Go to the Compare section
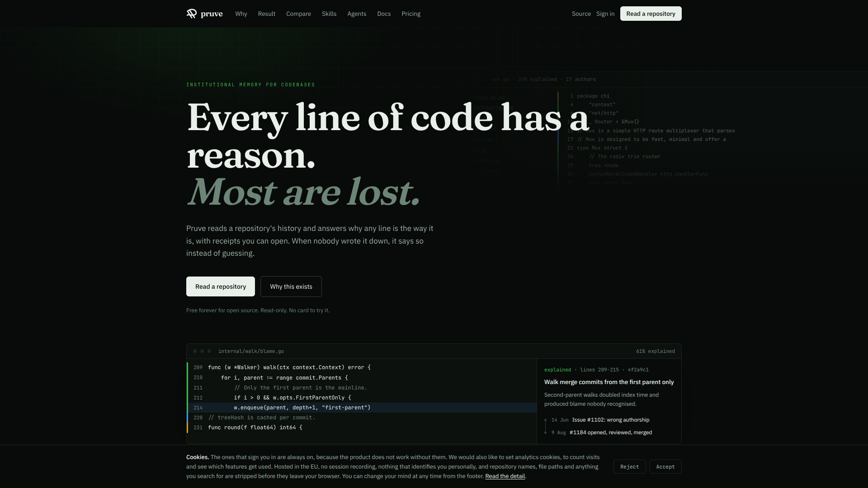The width and height of the screenshot is (868, 488). 298,14
